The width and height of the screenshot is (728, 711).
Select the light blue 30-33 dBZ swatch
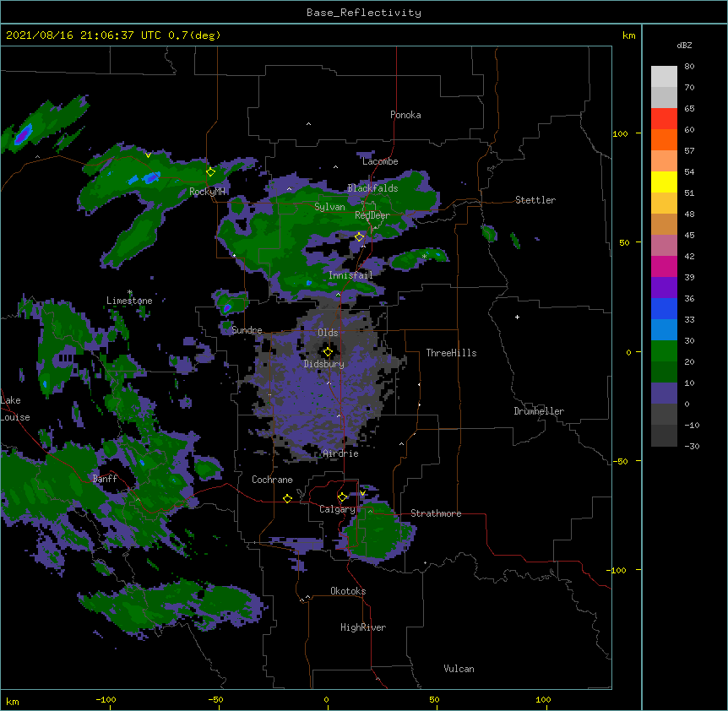(x=664, y=329)
